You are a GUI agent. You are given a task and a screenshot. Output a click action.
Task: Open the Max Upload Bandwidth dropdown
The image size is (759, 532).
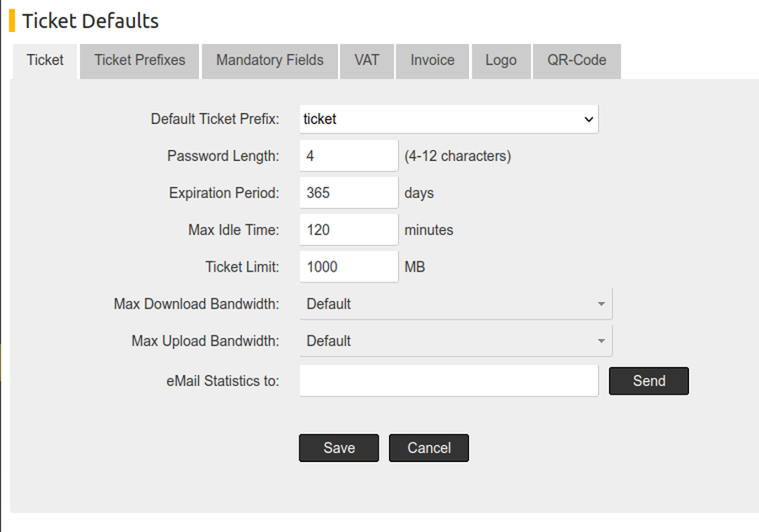point(455,341)
